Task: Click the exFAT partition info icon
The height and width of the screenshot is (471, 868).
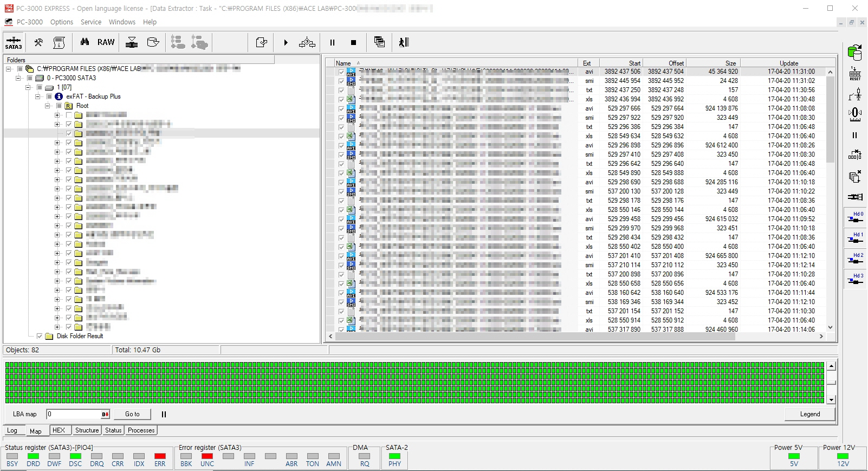Action: [59, 96]
